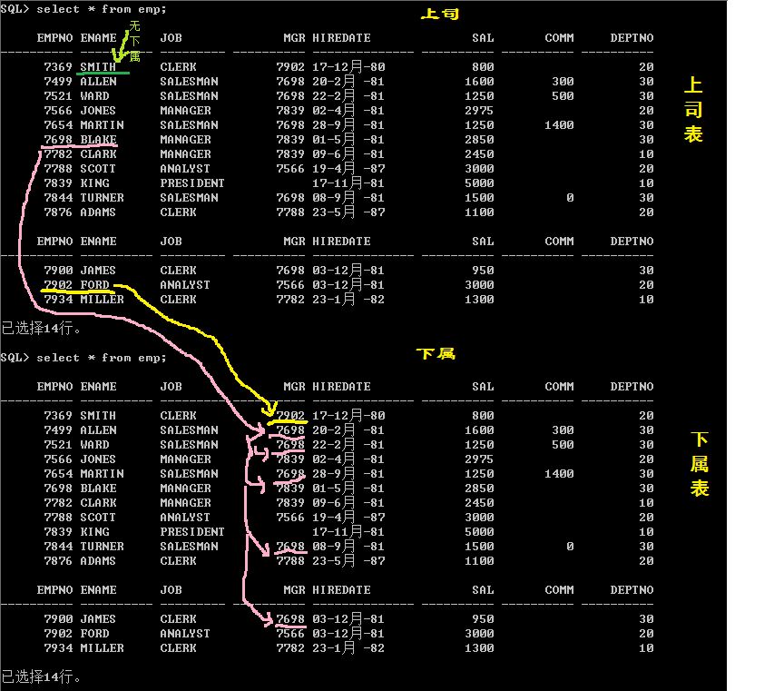
Task: Click SCOTT name in the first query output
Action: [98, 169]
